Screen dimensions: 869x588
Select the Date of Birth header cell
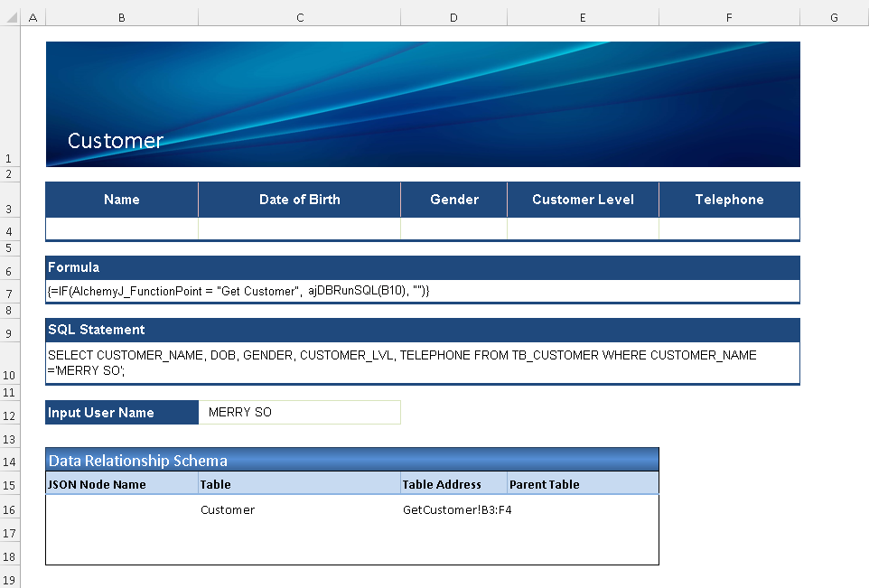pyautogui.click(x=299, y=200)
